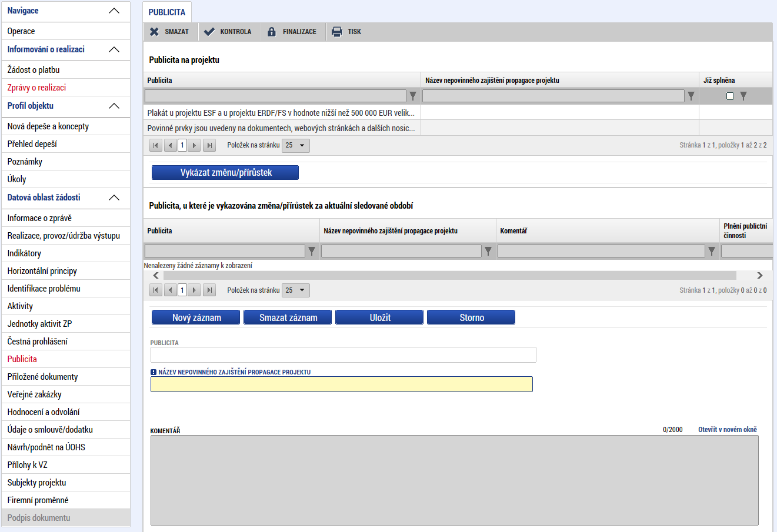Open filter funnel for lower Publicita column
The height and width of the screenshot is (532, 777).
coord(312,251)
